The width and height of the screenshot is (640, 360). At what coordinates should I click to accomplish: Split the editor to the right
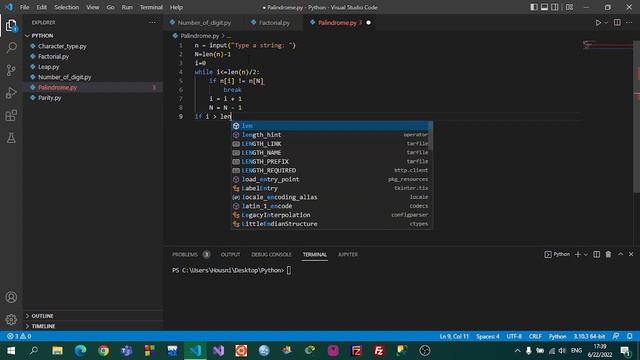coord(617,23)
